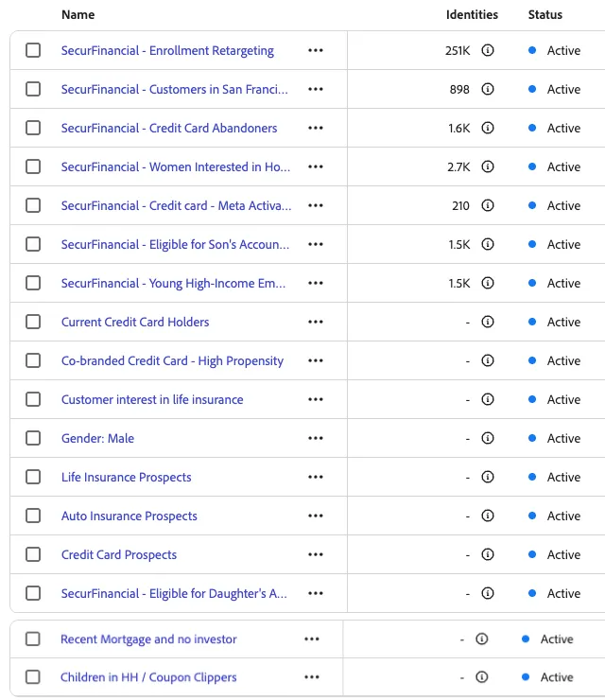This screenshot has width=605, height=700.
Task: Open Children in HH / Coupon Clippers
Action: click(x=148, y=677)
